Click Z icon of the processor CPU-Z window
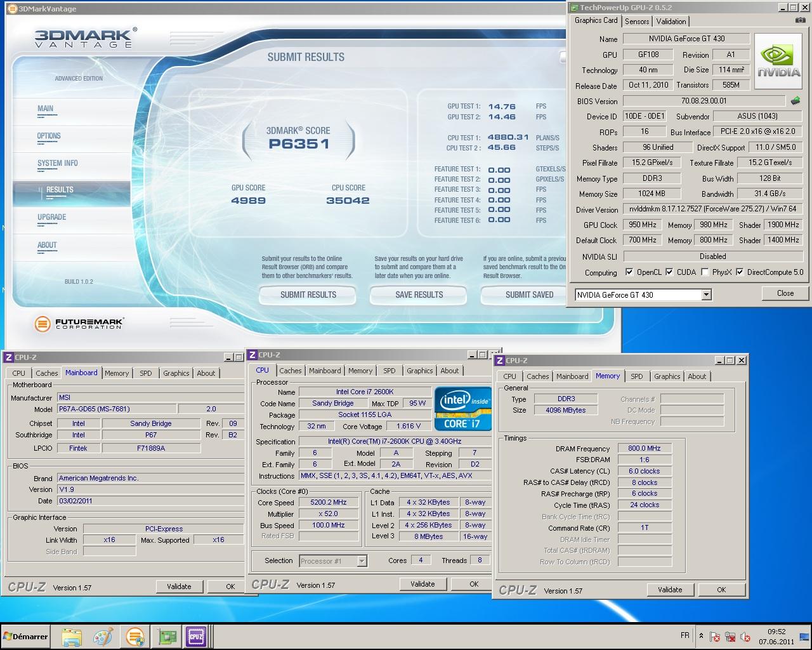 click(x=252, y=355)
